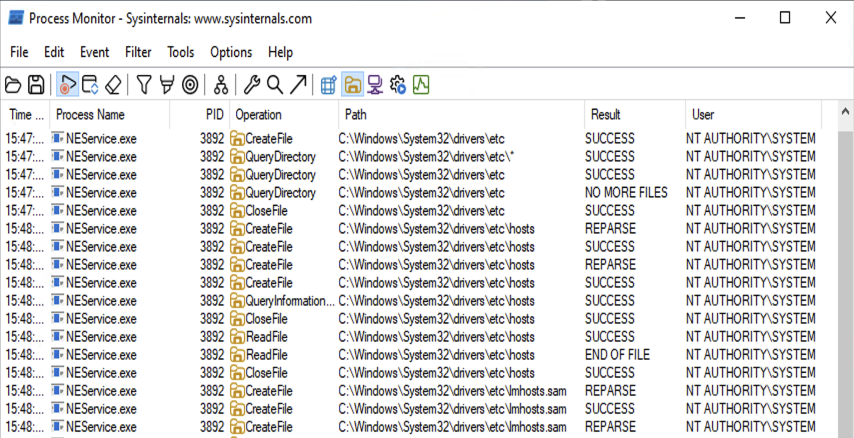
Task: Select CloseFile operation for drivers\etc folder
Action: (266, 211)
